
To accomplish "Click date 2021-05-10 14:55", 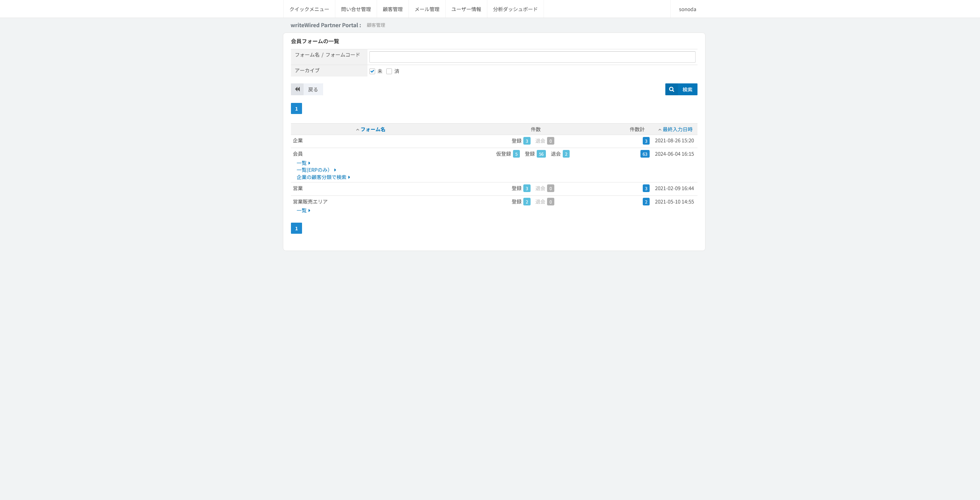I will coord(674,202).
